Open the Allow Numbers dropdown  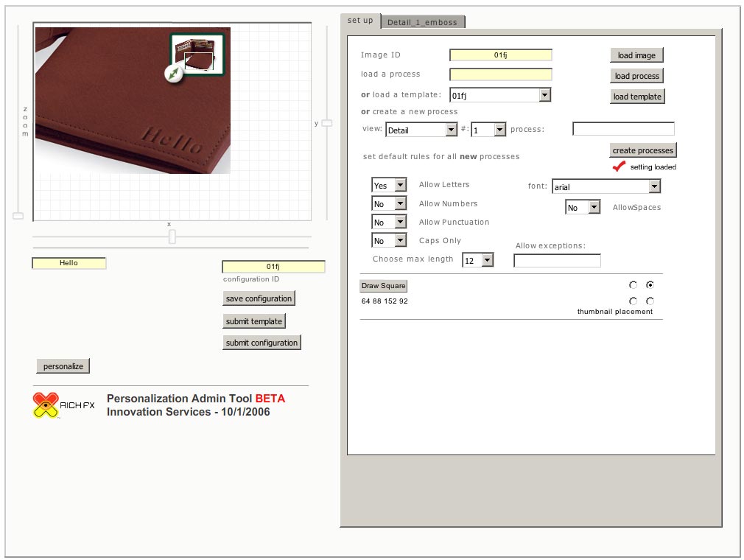(389, 203)
